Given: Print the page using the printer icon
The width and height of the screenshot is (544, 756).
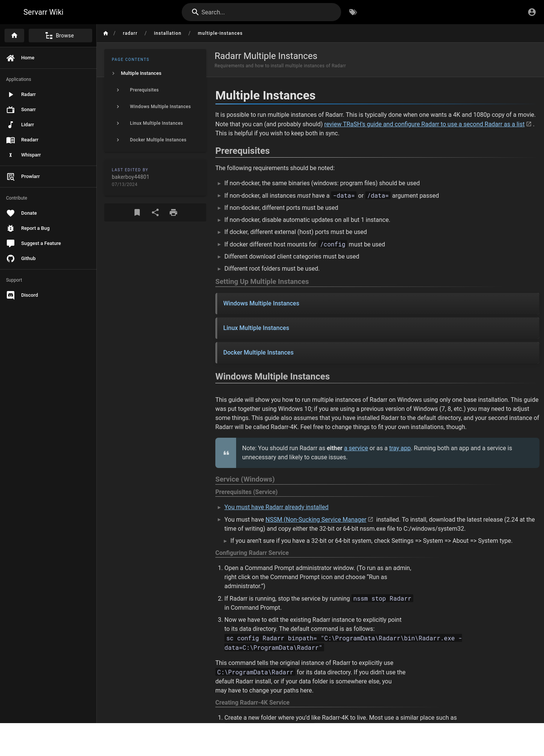Looking at the screenshot, I should click(x=173, y=212).
